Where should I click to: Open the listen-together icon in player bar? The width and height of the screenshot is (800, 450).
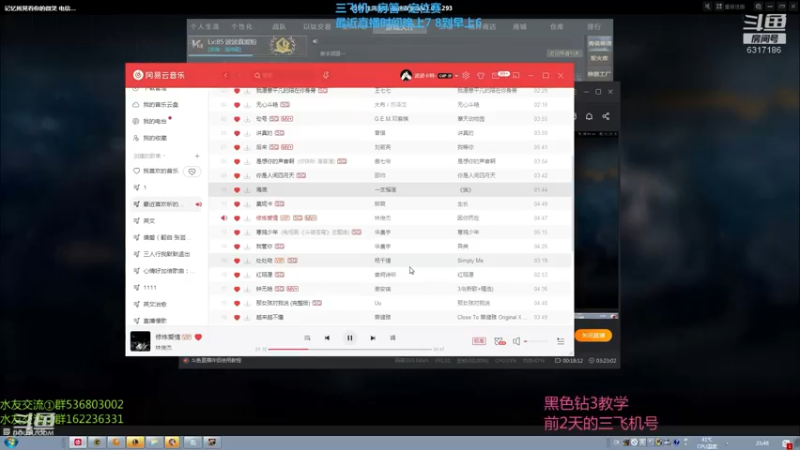499,341
